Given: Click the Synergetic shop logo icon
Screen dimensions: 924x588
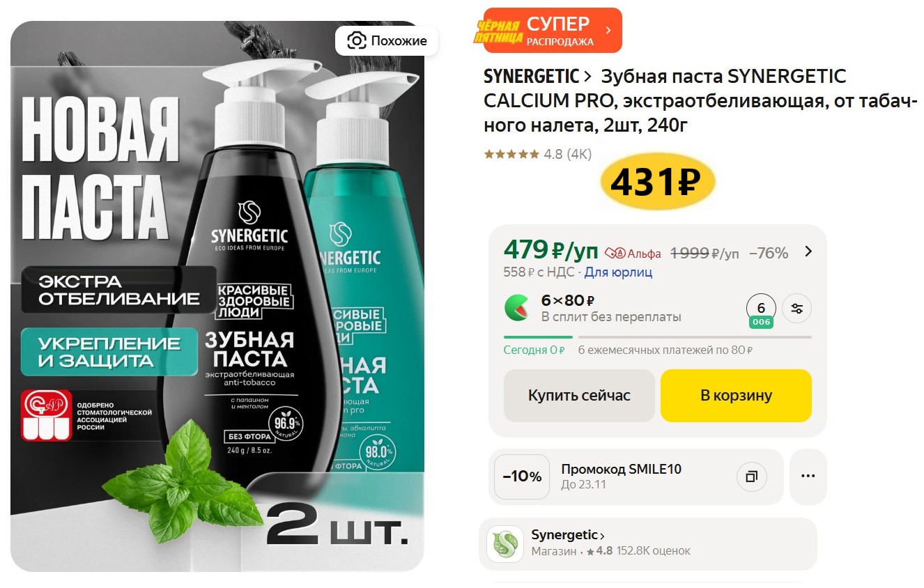Looking at the screenshot, I should (505, 544).
